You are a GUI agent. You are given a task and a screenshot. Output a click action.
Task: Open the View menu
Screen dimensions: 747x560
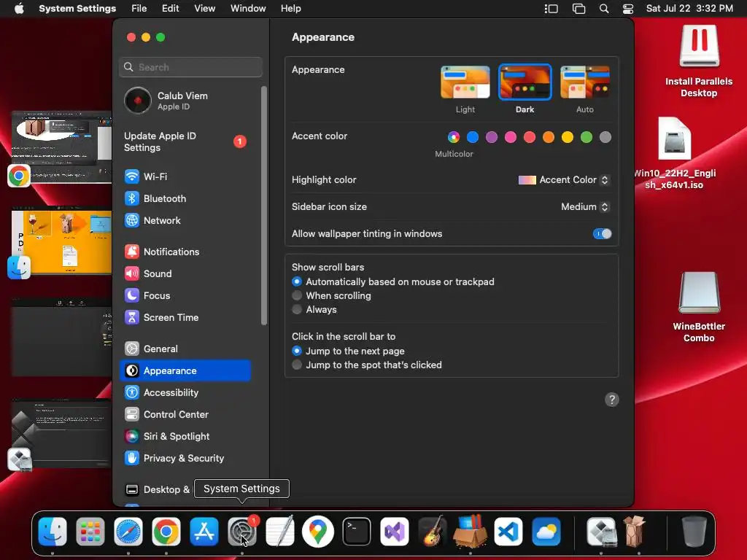tap(205, 9)
